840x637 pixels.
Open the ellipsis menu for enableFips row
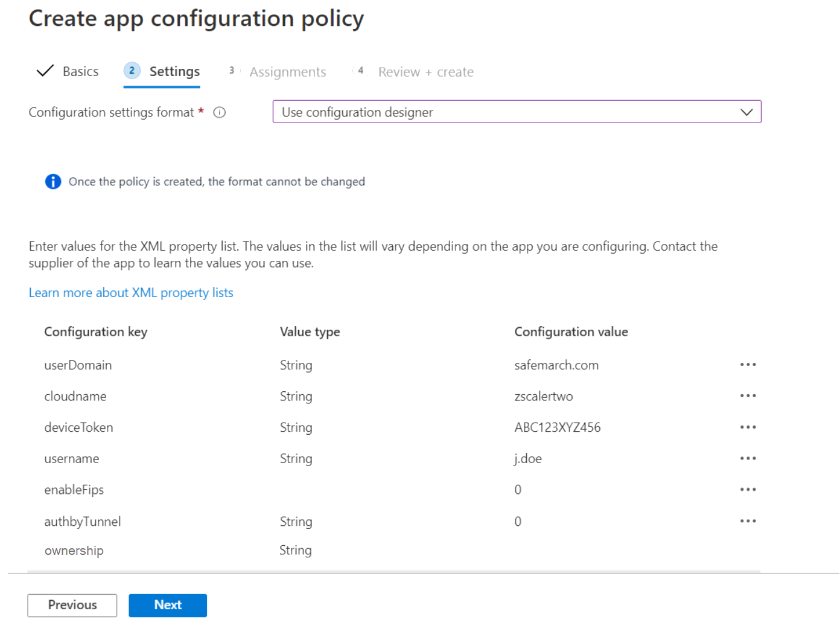pos(748,490)
